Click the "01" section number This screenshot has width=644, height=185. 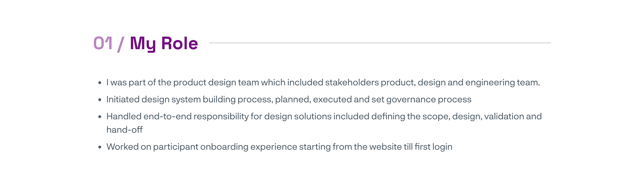click(x=103, y=44)
